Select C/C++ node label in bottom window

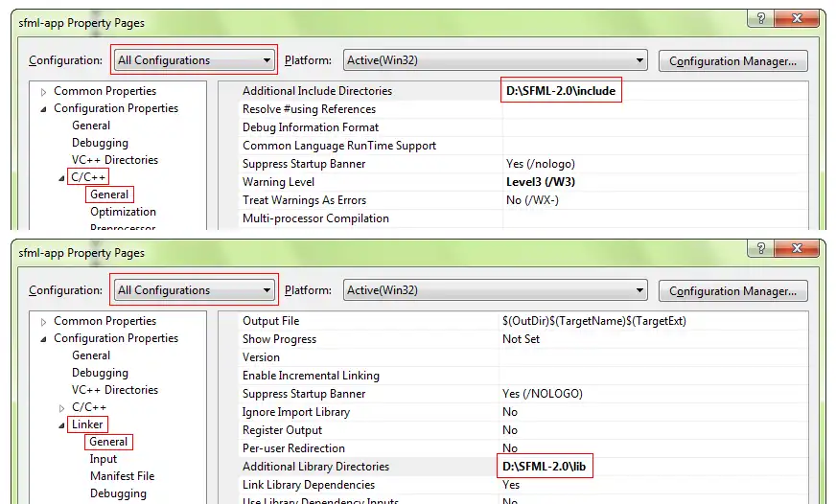pos(89,407)
